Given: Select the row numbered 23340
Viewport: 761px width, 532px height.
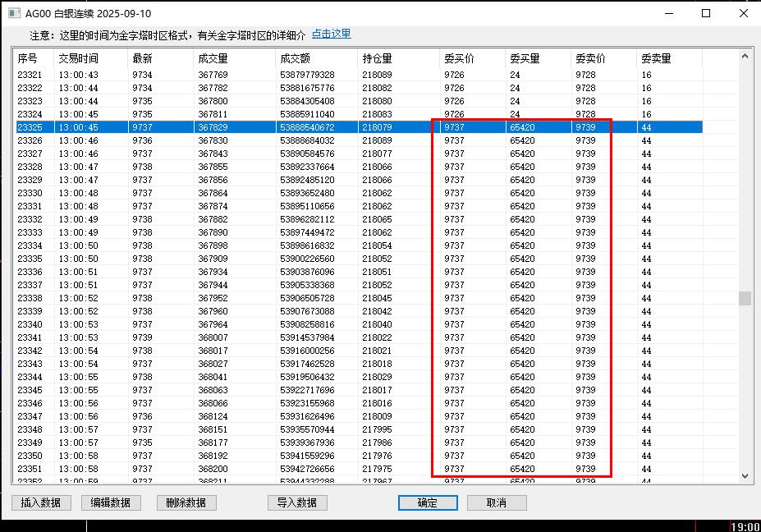Looking at the screenshot, I should pos(30,324).
